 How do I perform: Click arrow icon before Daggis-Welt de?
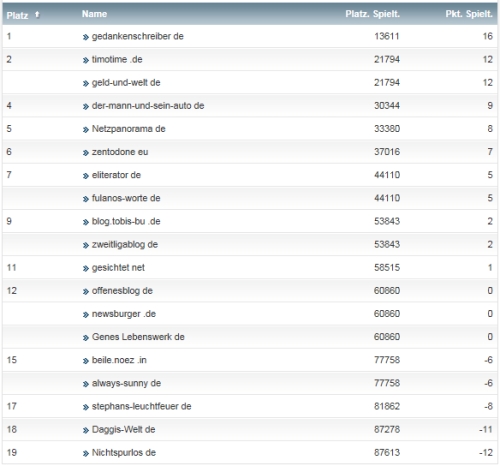click(86, 430)
